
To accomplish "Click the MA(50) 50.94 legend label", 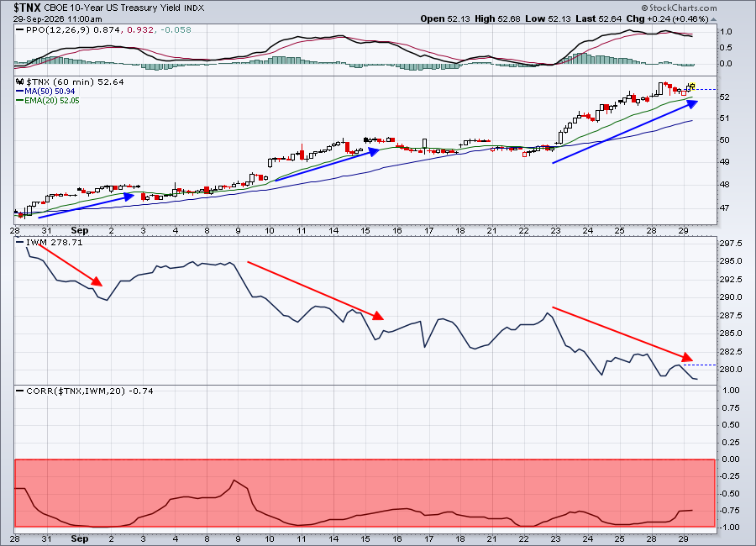I will click(45, 92).
